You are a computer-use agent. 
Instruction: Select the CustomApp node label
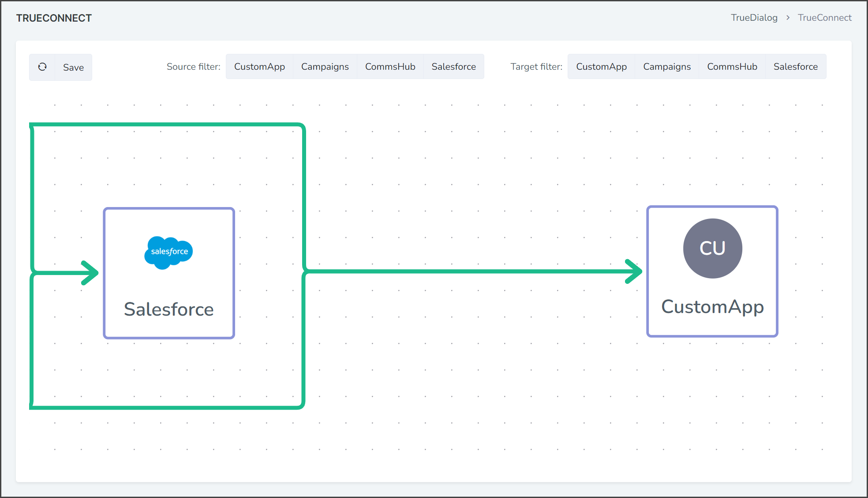[713, 307]
